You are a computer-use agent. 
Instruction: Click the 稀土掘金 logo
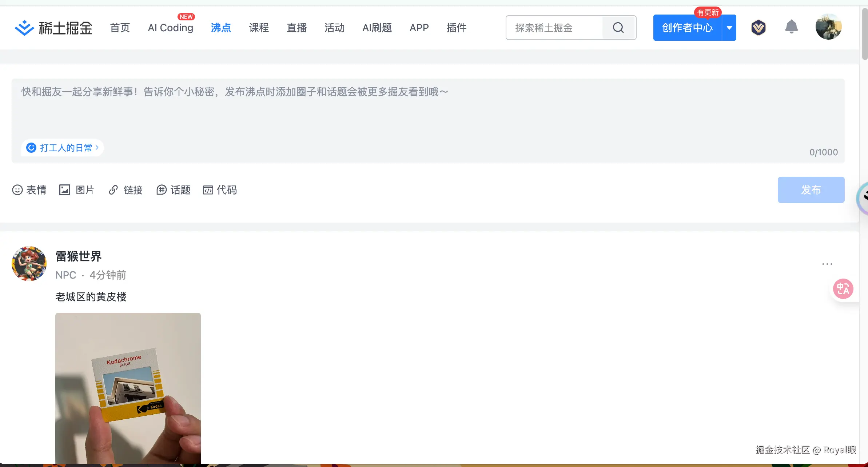tap(53, 27)
